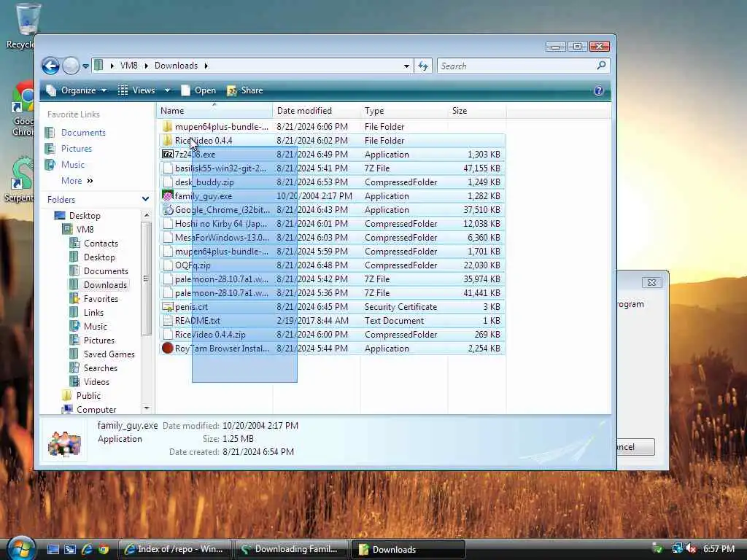Expand arrow after Downloads in breadcrumb
The height and width of the screenshot is (560, 747).
pos(206,66)
